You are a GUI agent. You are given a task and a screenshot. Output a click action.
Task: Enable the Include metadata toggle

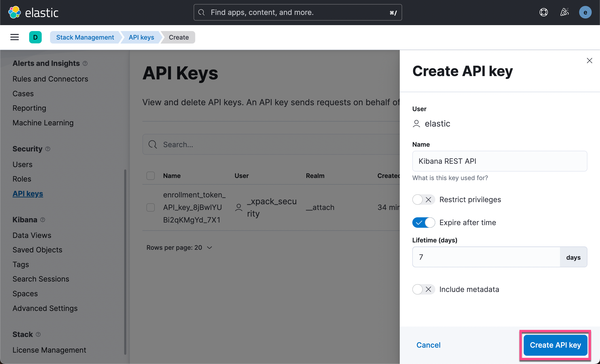tap(423, 289)
